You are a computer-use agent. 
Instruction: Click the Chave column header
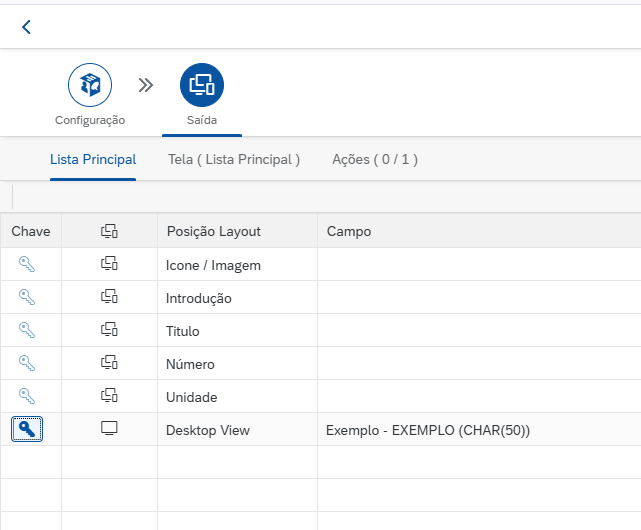point(31,231)
